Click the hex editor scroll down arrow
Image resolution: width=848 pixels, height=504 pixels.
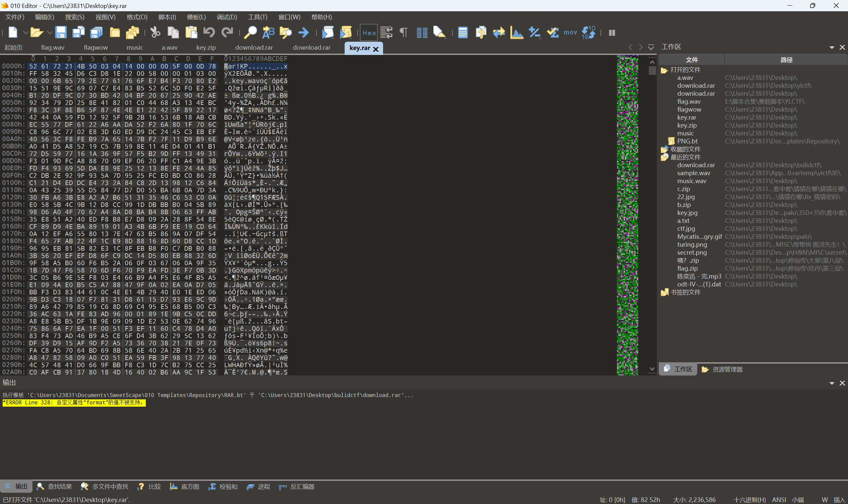point(652,369)
